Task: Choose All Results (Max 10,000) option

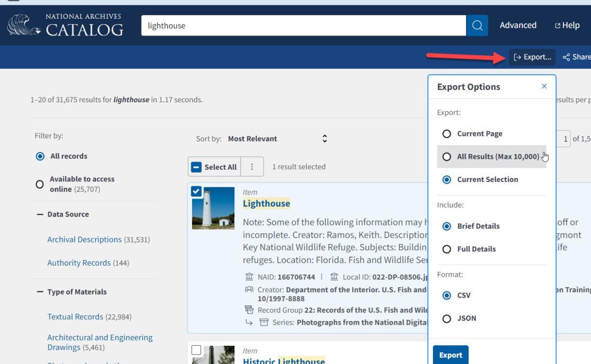Action: [x=447, y=157]
